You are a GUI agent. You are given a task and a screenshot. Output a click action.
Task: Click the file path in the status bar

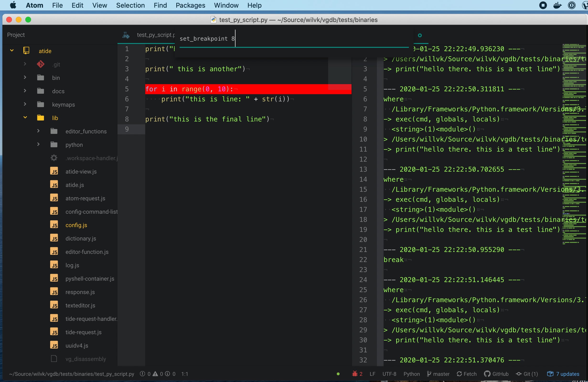[72, 374]
